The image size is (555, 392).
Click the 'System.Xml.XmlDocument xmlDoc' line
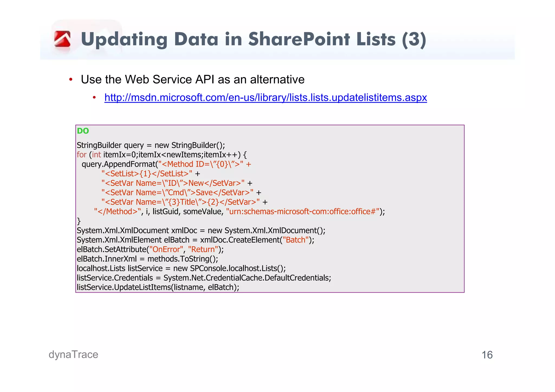(201, 231)
